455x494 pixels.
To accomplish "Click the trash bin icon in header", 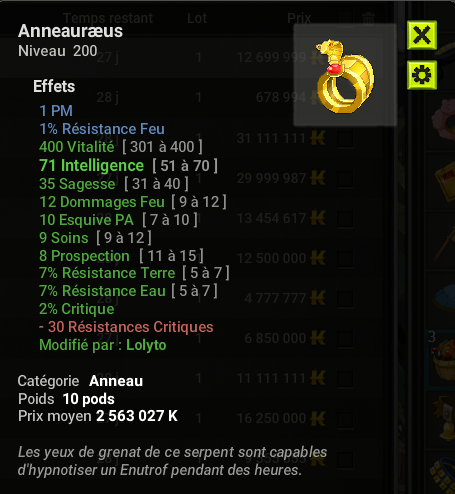I will coord(368,18).
